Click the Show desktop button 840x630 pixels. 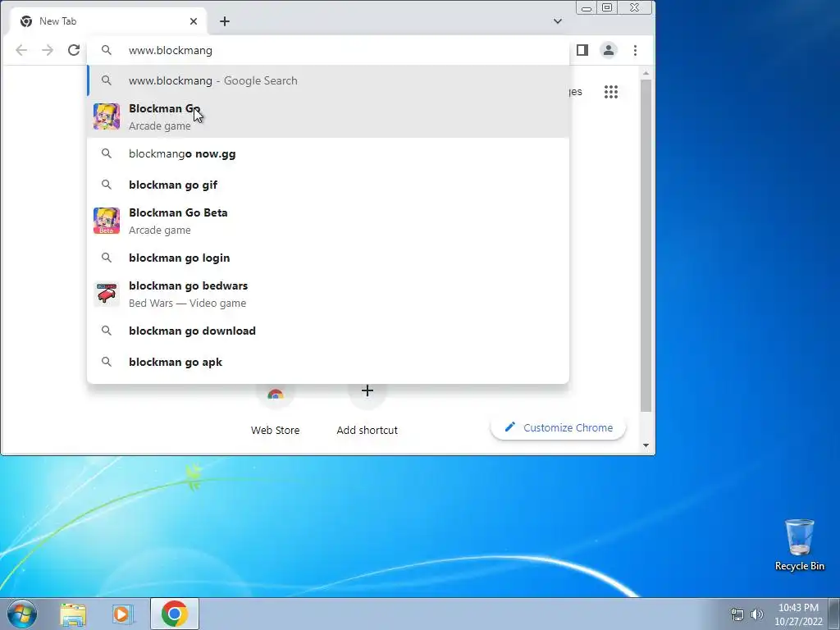[x=834, y=614]
